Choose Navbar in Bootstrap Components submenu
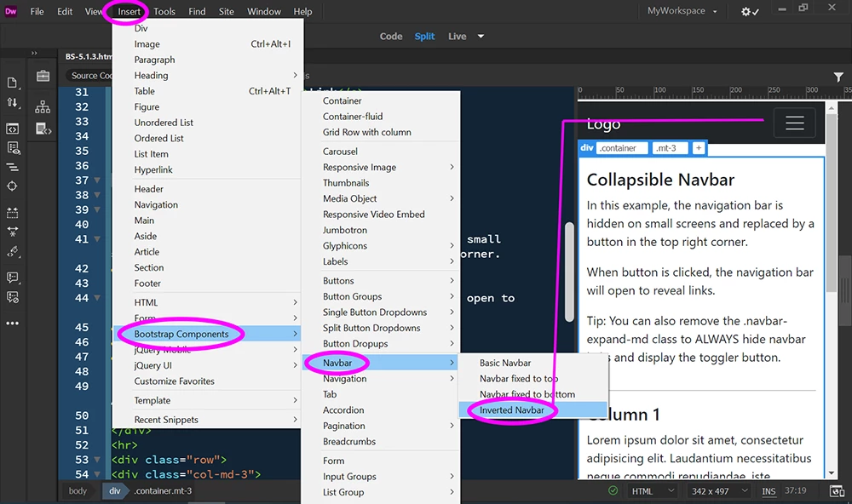The image size is (852, 504). 380,363
